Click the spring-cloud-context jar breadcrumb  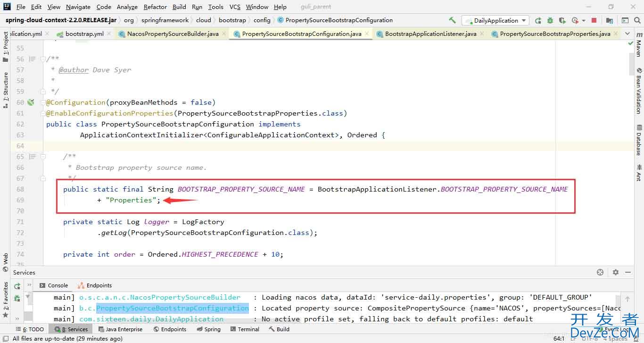(61, 20)
